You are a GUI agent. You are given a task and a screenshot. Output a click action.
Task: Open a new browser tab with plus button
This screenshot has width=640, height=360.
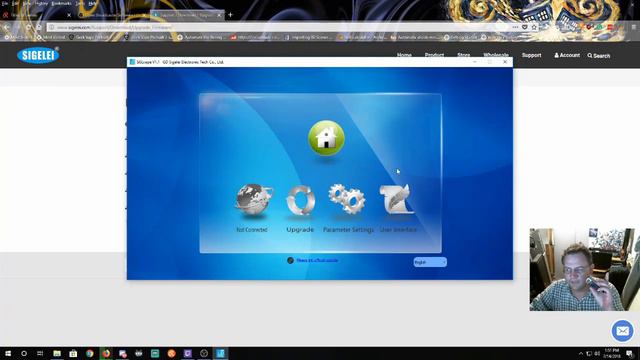[x=230, y=15]
